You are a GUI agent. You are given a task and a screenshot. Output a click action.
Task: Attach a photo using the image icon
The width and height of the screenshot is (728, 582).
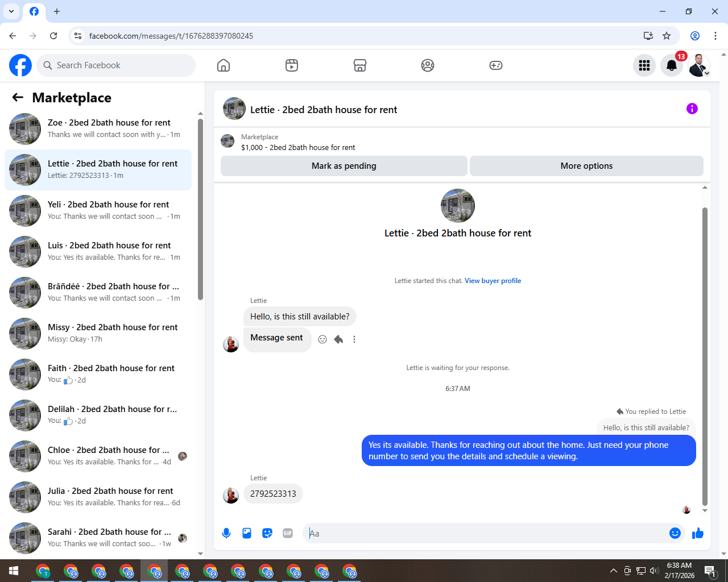[247, 533]
